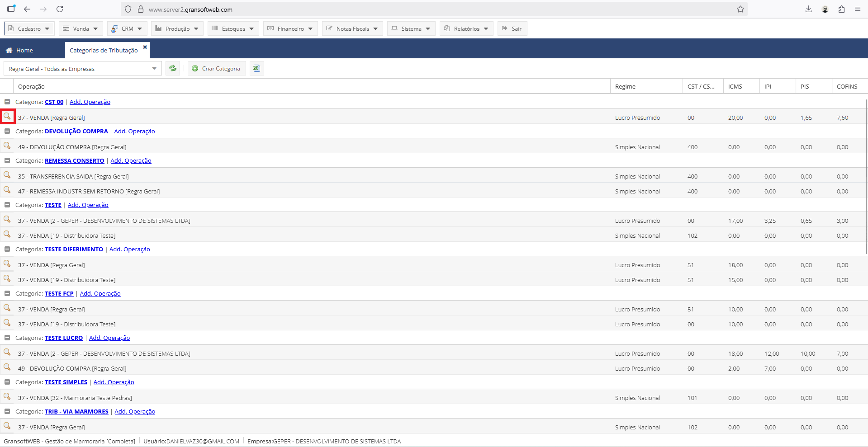868x447 pixels.
Task: Collapse the TRIB - VIA MARMORES group
Action: [7, 412]
